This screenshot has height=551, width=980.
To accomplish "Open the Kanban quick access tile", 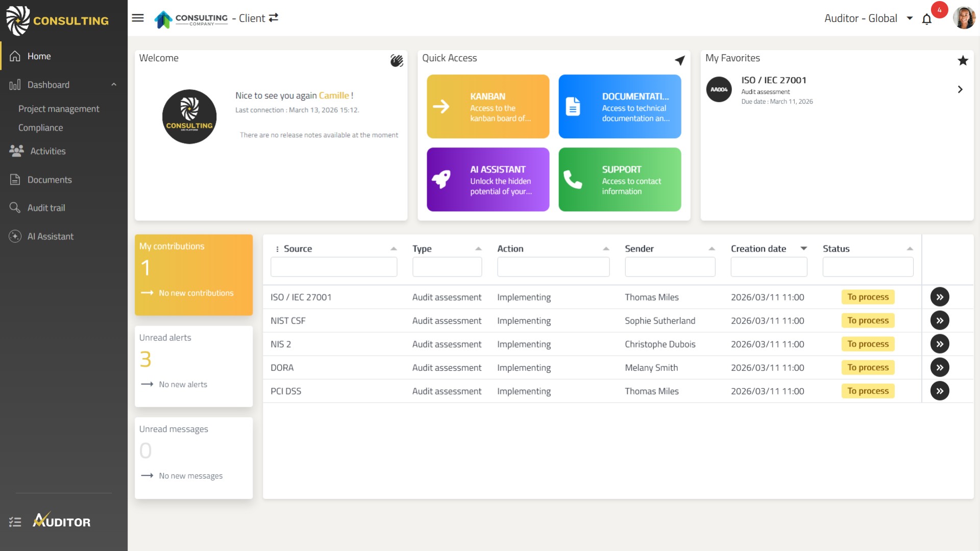I will (x=488, y=107).
